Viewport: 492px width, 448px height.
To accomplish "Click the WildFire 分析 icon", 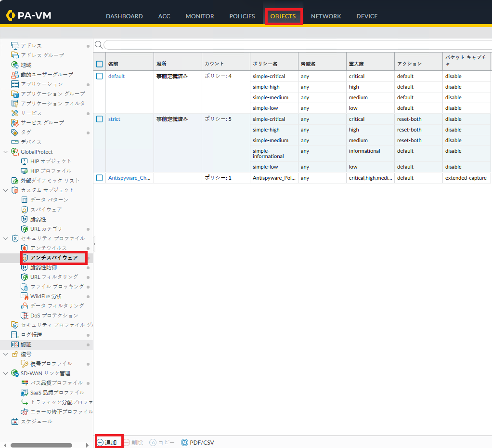I will pyautogui.click(x=25, y=296).
